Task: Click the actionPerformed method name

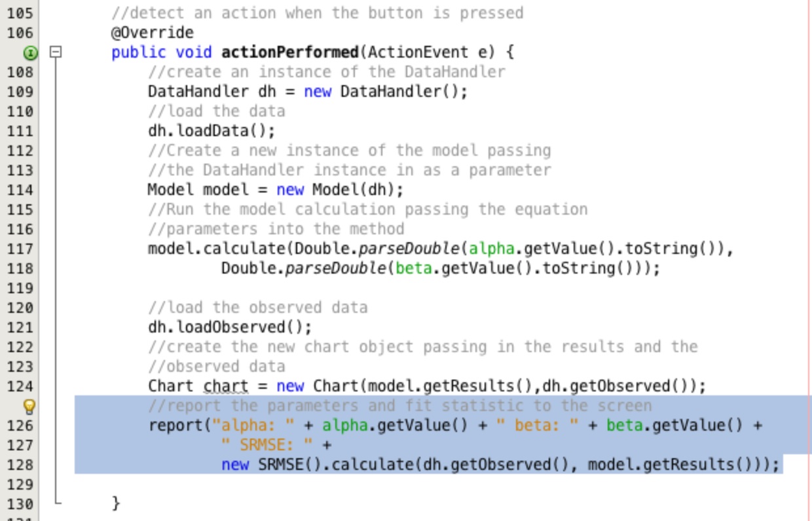Action: coord(290,52)
